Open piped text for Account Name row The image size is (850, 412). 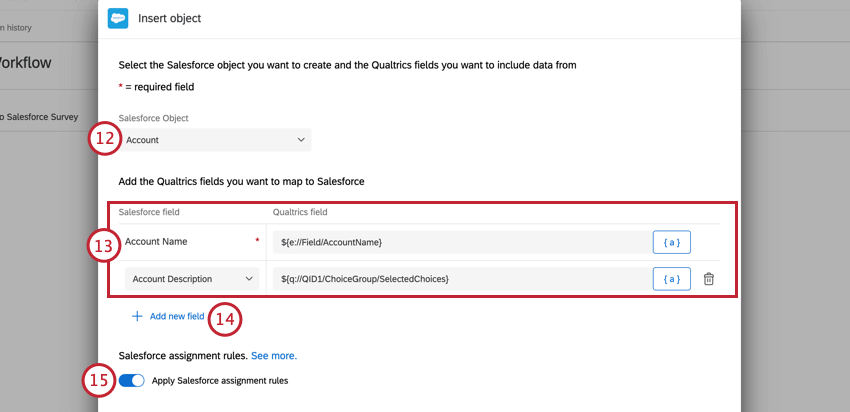click(x=672, y=242)
